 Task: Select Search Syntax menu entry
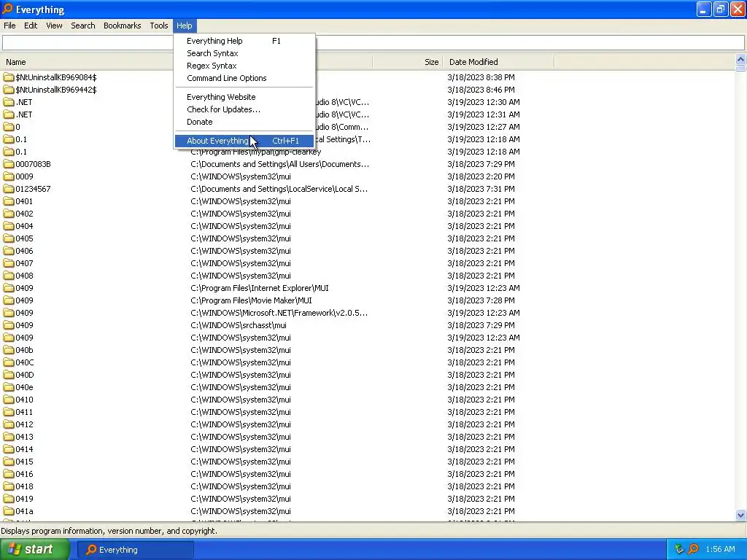[x=244, y=53]
